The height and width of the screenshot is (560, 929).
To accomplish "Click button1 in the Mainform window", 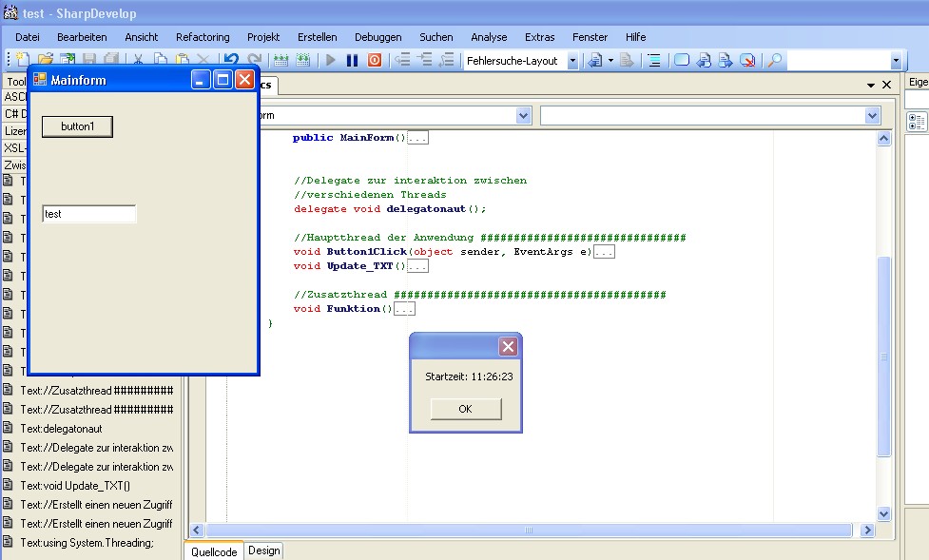I will 77,126.
